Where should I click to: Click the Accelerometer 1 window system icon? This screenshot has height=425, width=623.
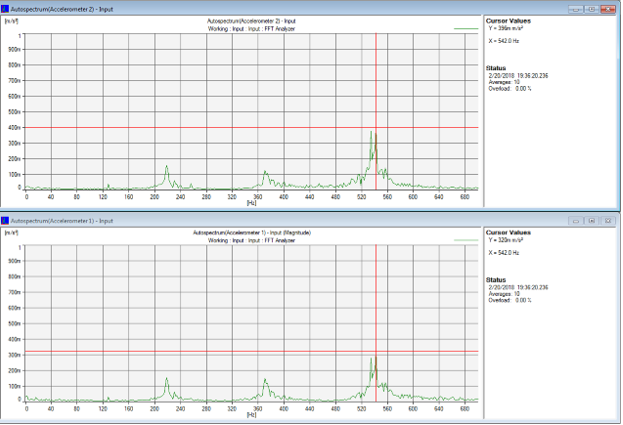[6, 220]
